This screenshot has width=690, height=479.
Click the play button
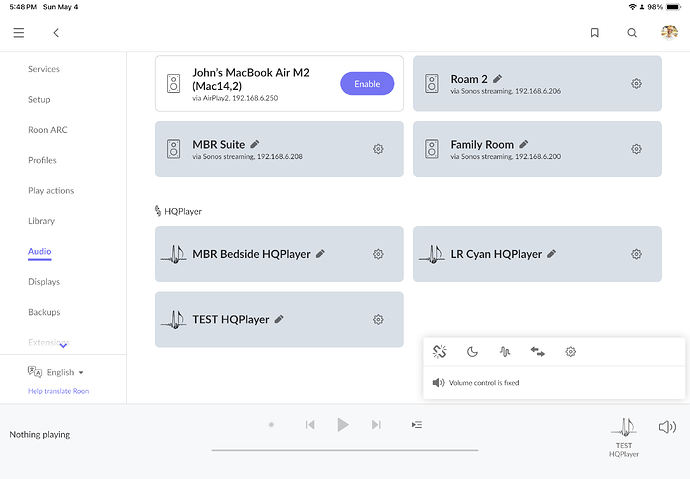point(342,425)
